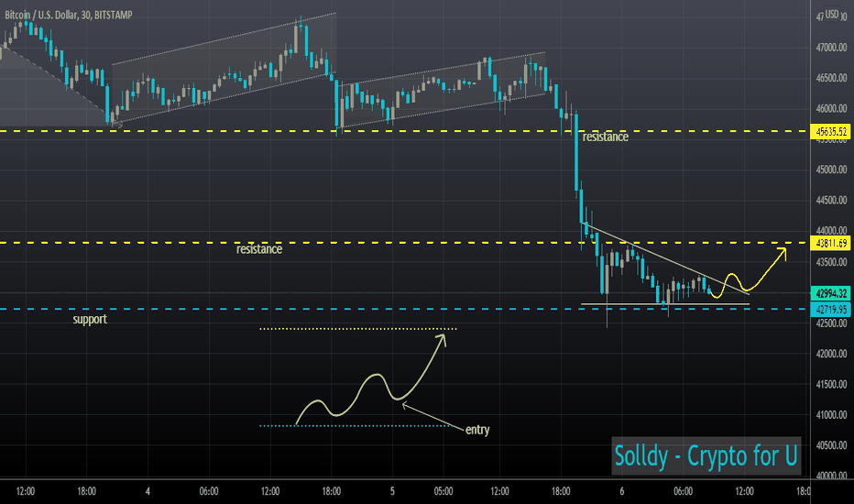Click the 05:00 time axis label
This screenshot has height=504, width=854.
443,491
